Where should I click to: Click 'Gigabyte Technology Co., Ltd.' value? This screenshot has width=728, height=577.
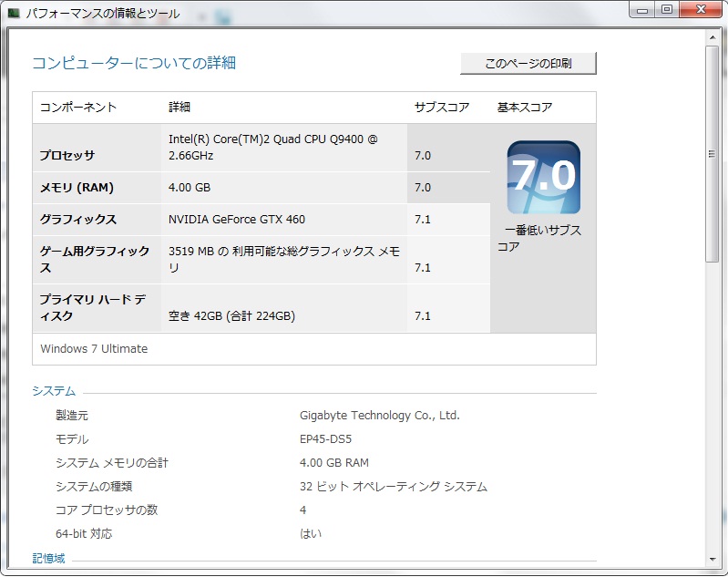(x=380, y=416)
